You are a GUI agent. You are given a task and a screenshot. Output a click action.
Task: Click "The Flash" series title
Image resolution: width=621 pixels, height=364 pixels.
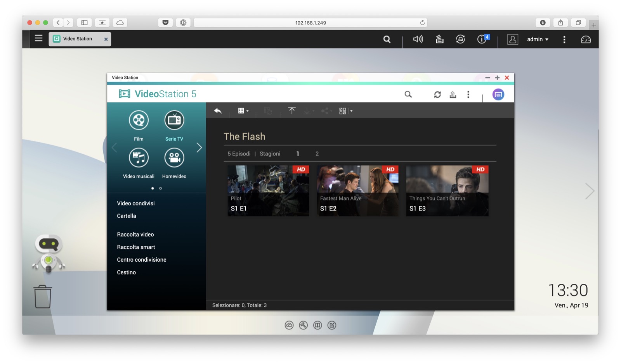pyautogui.click(x=245, y=136)
